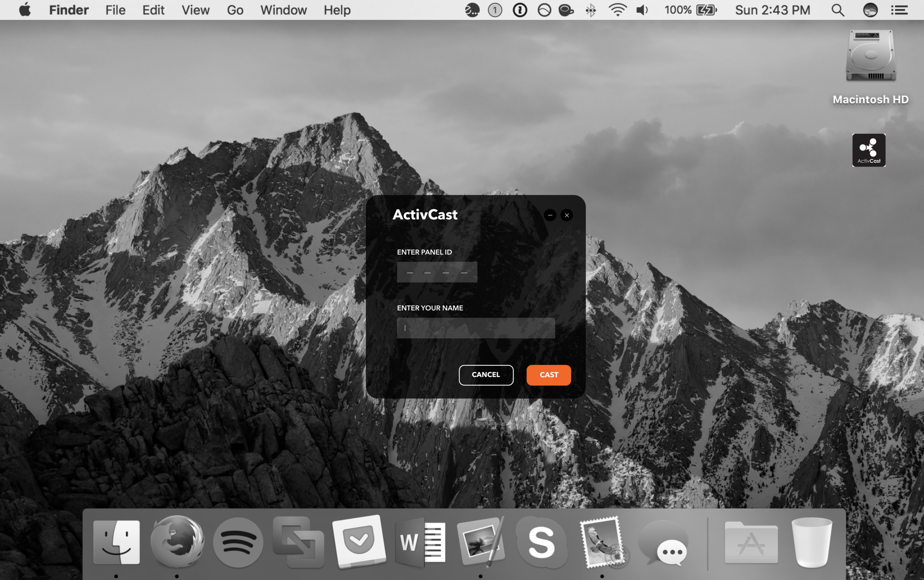This screenshot has height=580, width=924.
Task: Click the CANCEL button
Action: click(x=486, y=375)
